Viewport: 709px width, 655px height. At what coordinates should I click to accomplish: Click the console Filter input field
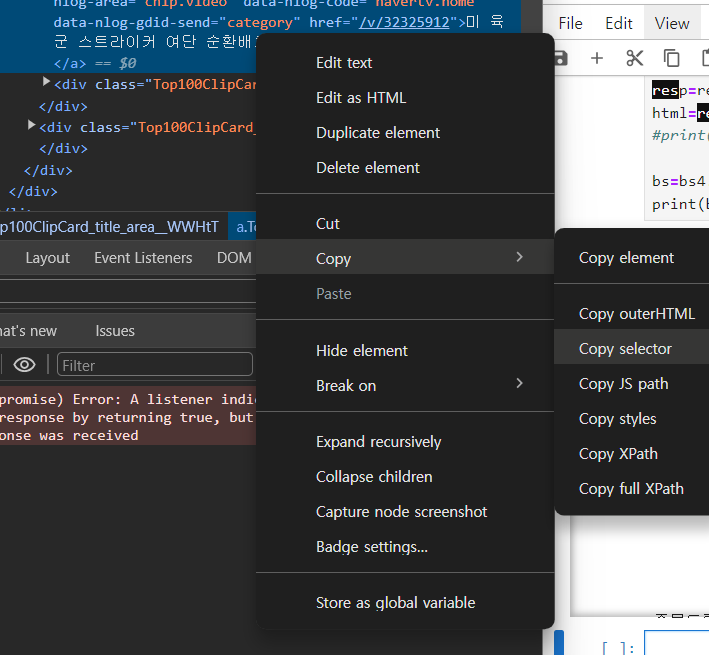(155, 364)
